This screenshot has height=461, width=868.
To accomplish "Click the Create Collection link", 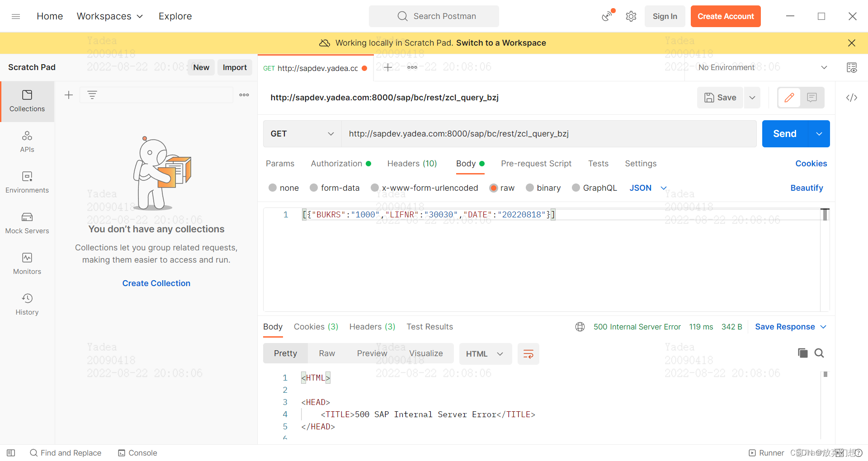I will 156,283.
